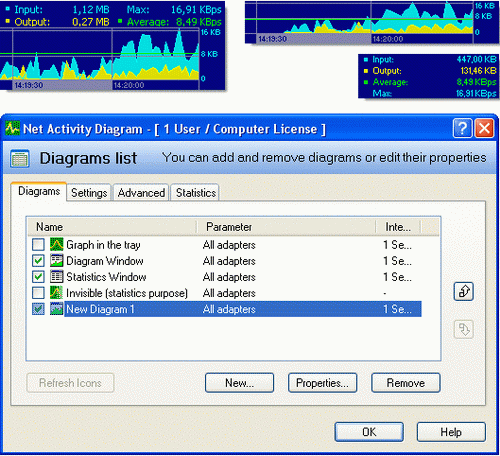Click the Invisible (statistics purpose) row icon

pyautogui.click(x=56, y=293)
